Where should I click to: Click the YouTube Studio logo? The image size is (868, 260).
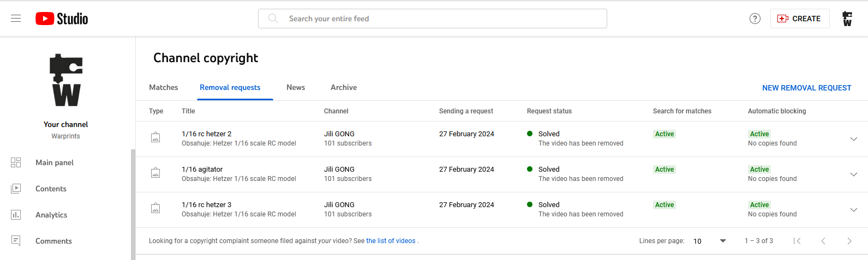click(x=62, y=19)
